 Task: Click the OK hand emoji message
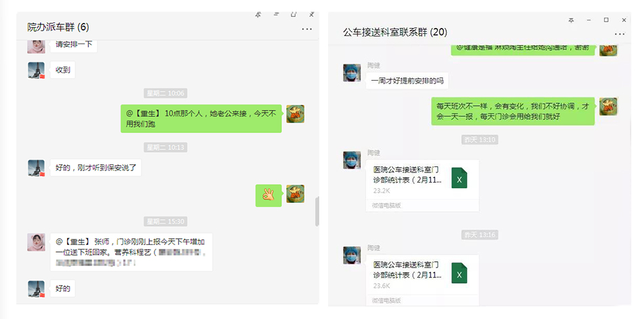[268, 195]
